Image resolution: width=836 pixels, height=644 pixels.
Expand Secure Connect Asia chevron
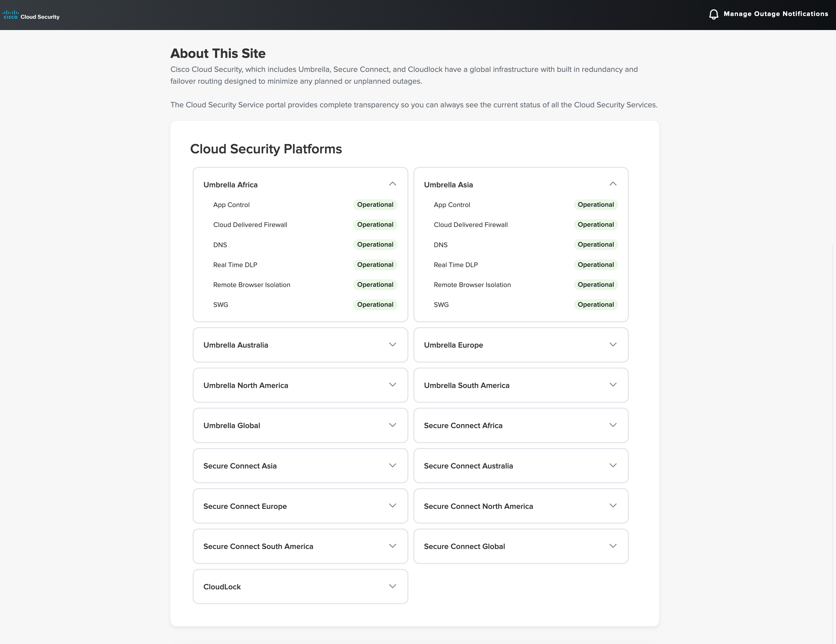(392, 465)
